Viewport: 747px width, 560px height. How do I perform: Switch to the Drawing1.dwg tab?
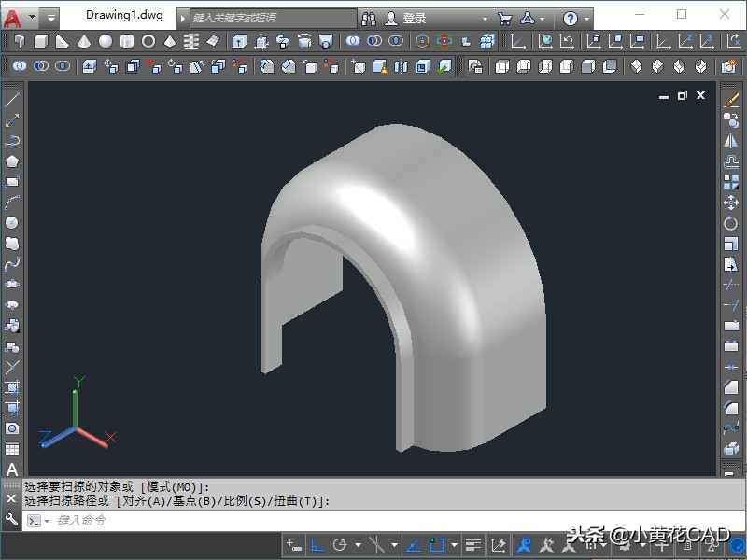tap(124, 16)
